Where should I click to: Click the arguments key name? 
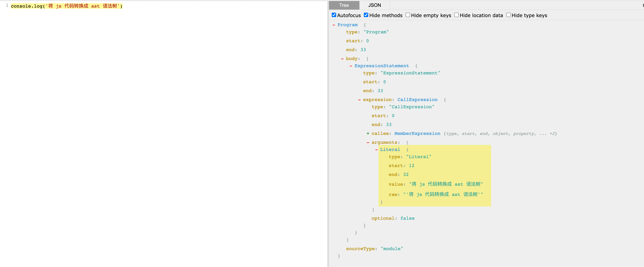click(384, 142)
